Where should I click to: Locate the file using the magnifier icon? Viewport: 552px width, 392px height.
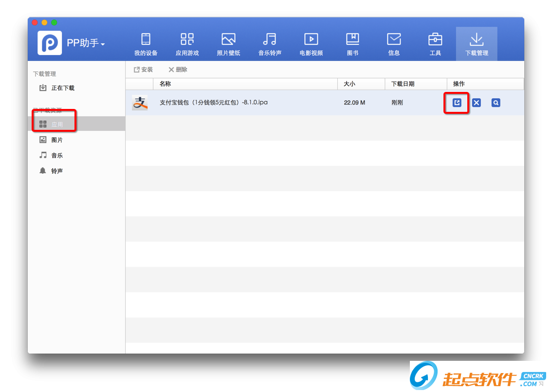(x=496, y=103)
